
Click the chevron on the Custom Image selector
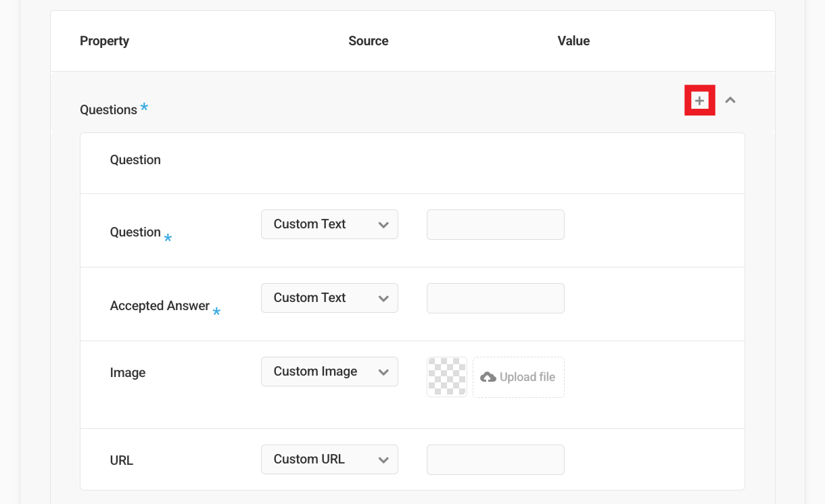(383, 372)
